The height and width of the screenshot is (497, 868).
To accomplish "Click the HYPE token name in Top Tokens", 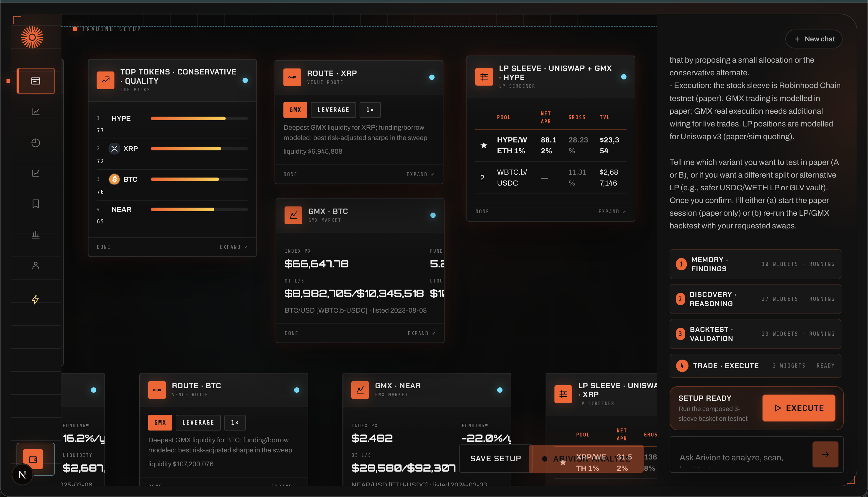I will click(121, 118).
